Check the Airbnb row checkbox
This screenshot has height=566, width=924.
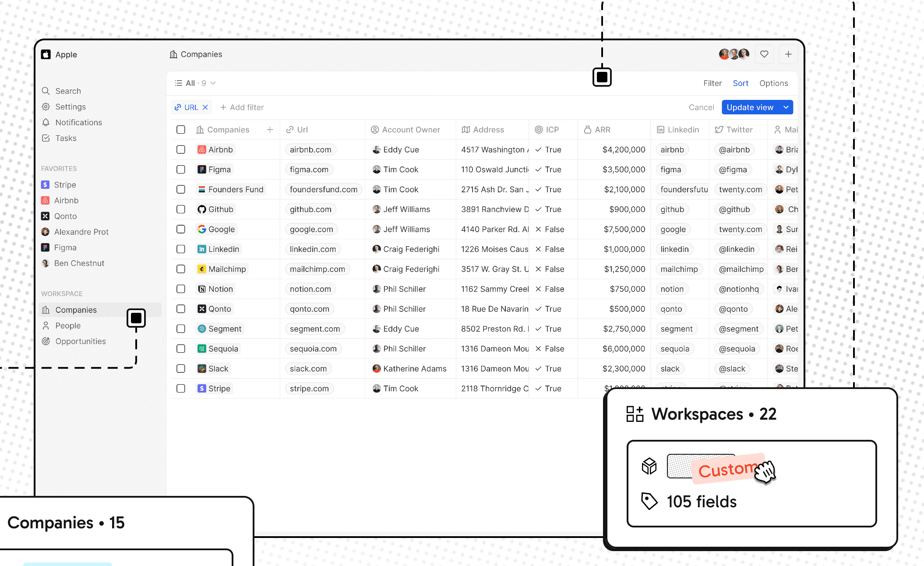pyautogui.click(x=181, y=150)
